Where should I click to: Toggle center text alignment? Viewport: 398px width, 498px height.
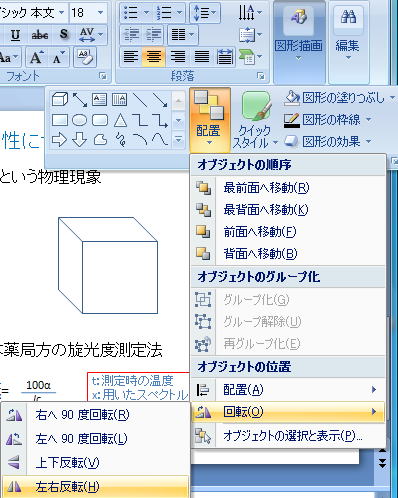[154, 57]
